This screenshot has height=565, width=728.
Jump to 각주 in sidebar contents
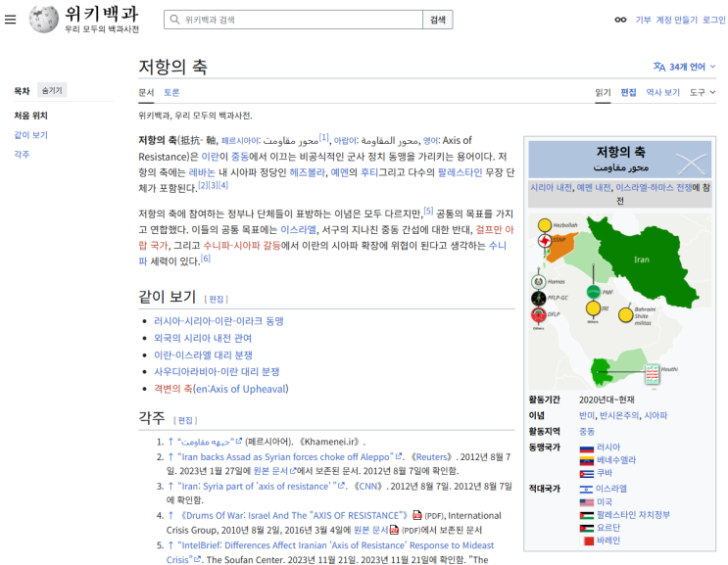coord(22,155)
